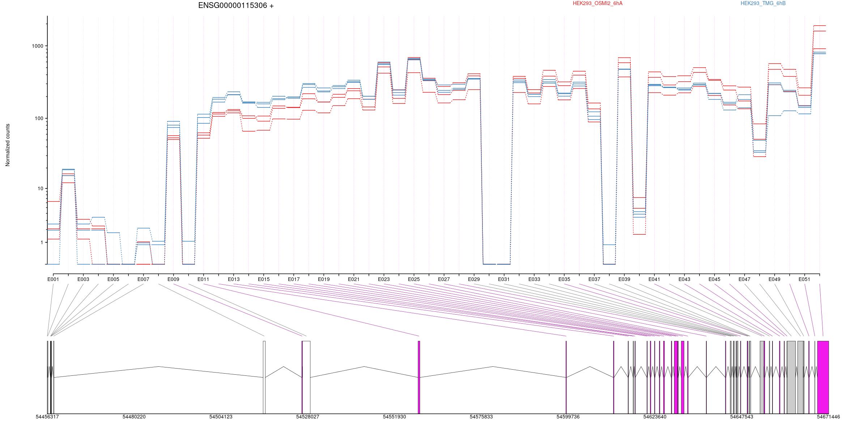Viewport: 868px width, 434px height.
Task: Select exon label E039
Action: pos(624,279)
